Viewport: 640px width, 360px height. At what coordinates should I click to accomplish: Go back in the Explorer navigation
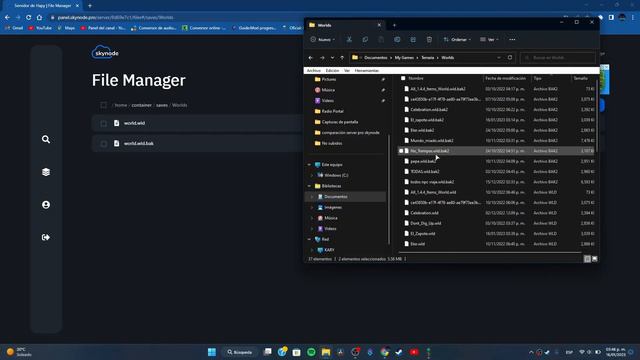click(311, 58)
